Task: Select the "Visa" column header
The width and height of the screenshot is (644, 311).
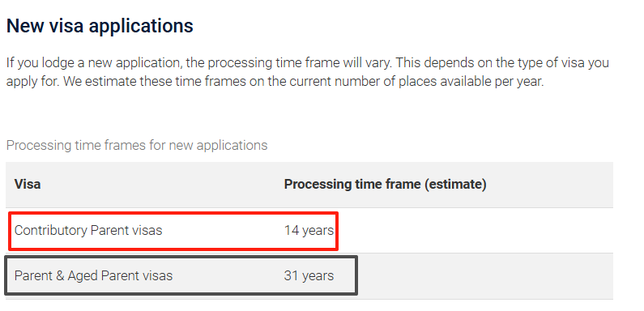Action: (x=28, y=184)
